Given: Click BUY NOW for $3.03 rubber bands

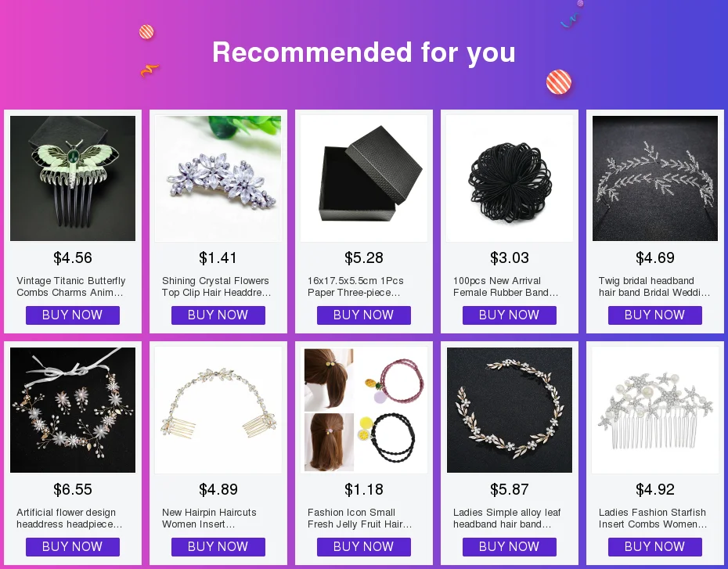Looking at the screenshot, I should click(510, 315).
